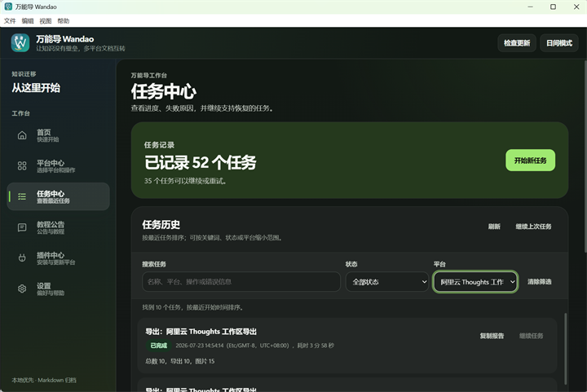Click the task timestamp 2026-07-23 14:54:14
The image size is (587, 392).
[200, 346]
